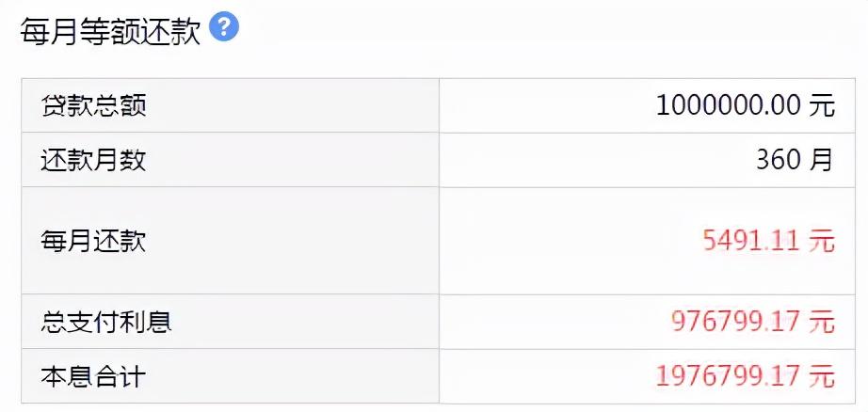Image resolution: width=868 pixels, height=412 pixels.
Task: Select the 贷款总额 label cell
Action: pos(94,105)
